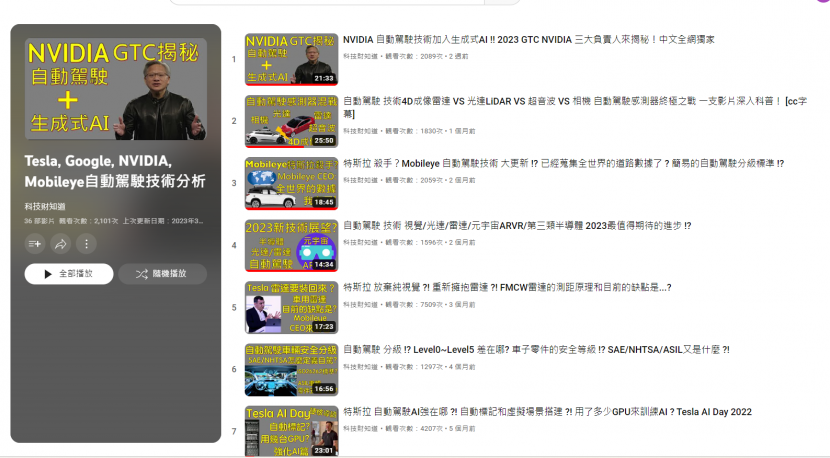Open channel name under first video 2089次

360,56
